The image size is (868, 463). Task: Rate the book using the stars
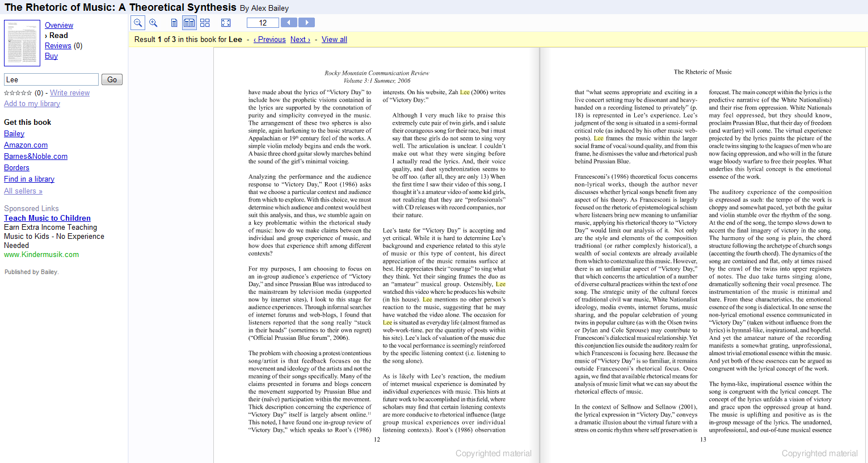pos(18,93)
